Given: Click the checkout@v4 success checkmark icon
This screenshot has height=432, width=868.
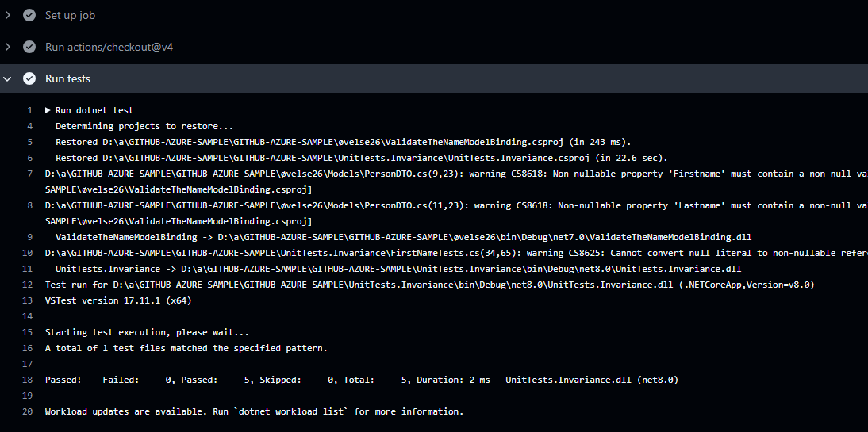Looking at the screenshot, I should tap(29, 47).
